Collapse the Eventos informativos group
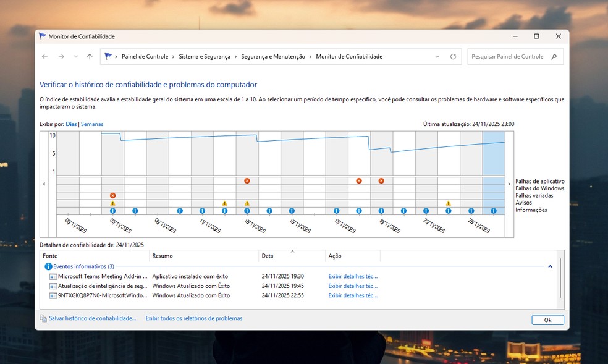Viewport: 608px width, 364px height. [550, 266]
